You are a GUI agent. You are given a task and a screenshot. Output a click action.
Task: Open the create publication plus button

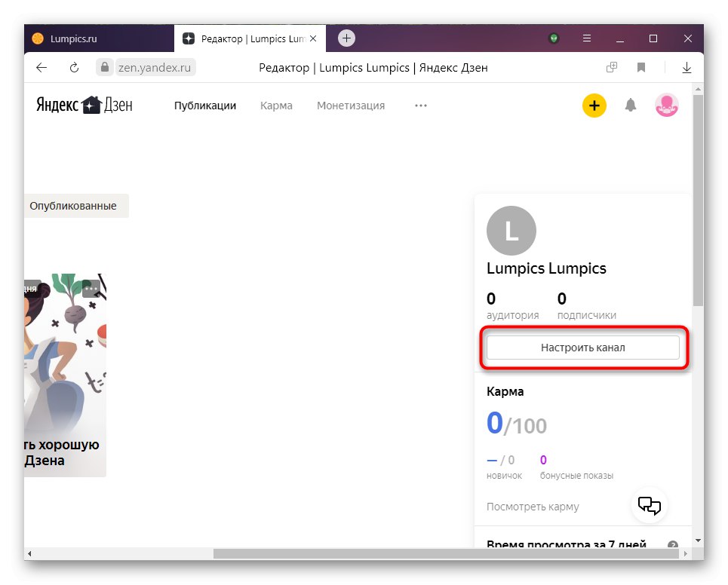pos(594,106)
